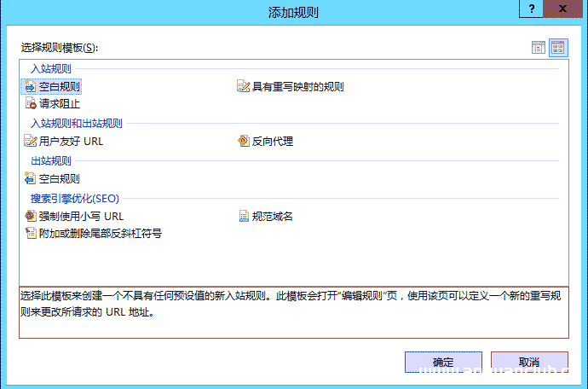The image size is (588, 389).
Task: Click the 入站规则和出站规则 group header
Action: (77, 123)
